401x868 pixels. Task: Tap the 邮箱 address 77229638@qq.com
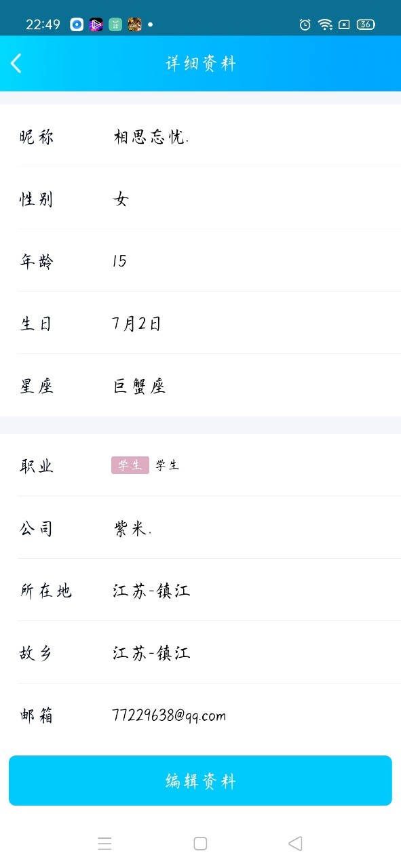pyautogui.click(x=169, y=715)
